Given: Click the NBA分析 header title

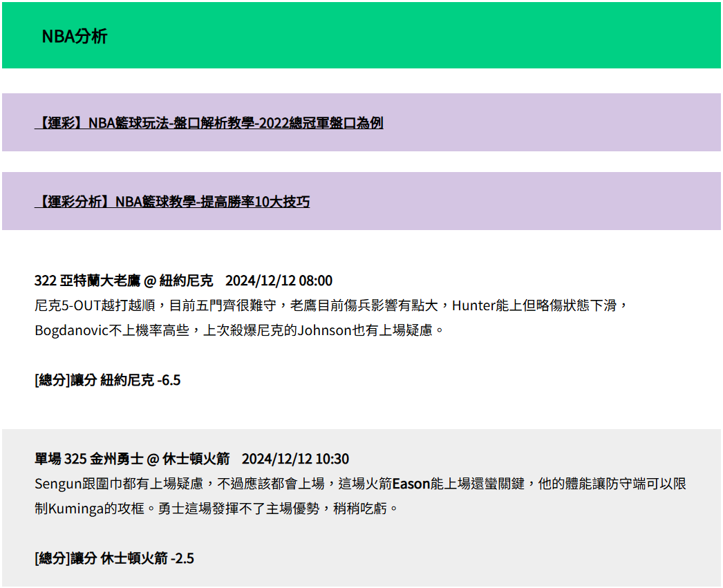Looking at the screenshot, I should pyautogui.click(x=74, y=36).
